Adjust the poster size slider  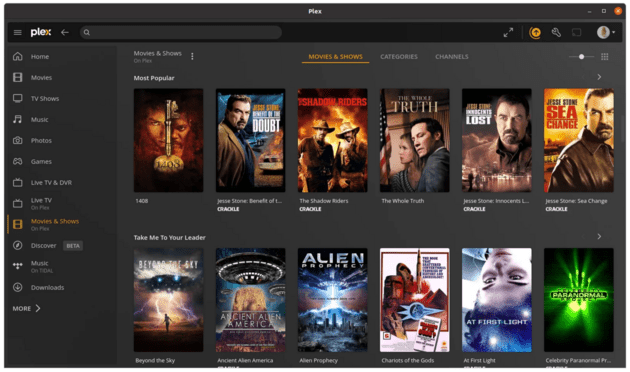(581, 57)
